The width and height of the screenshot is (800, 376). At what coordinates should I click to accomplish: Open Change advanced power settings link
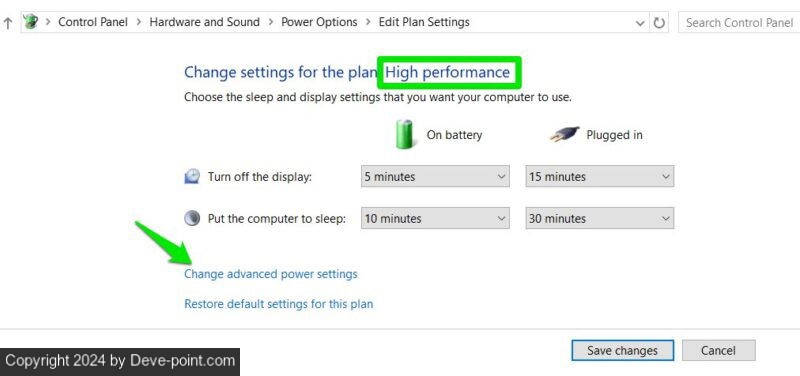(x=271, y=274)
